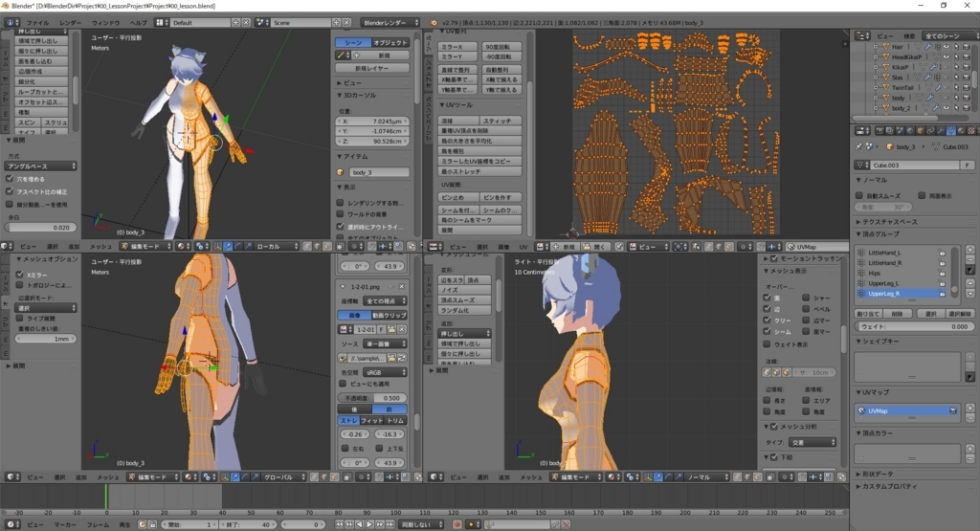The image size is (980, 531).
Task: Enable ライブ展開 checkbox
Action: tap(19, 318)
